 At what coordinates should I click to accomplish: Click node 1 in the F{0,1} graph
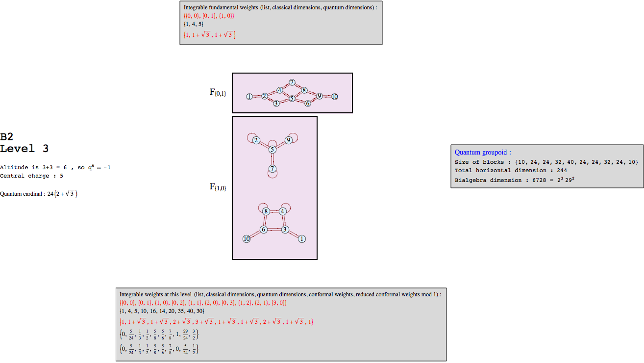tap(249, 97)
